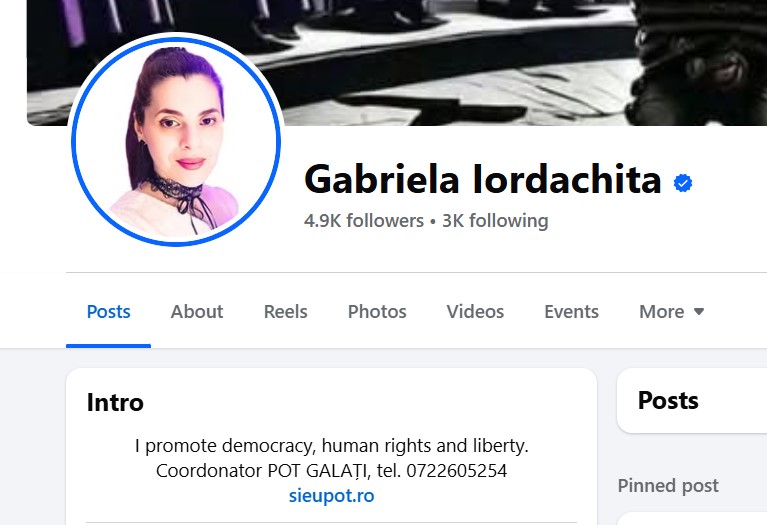Image resolution: width=767 pixels, height=525 pixels.
Task: Click the Posts heading in right card
Action: 668,401
